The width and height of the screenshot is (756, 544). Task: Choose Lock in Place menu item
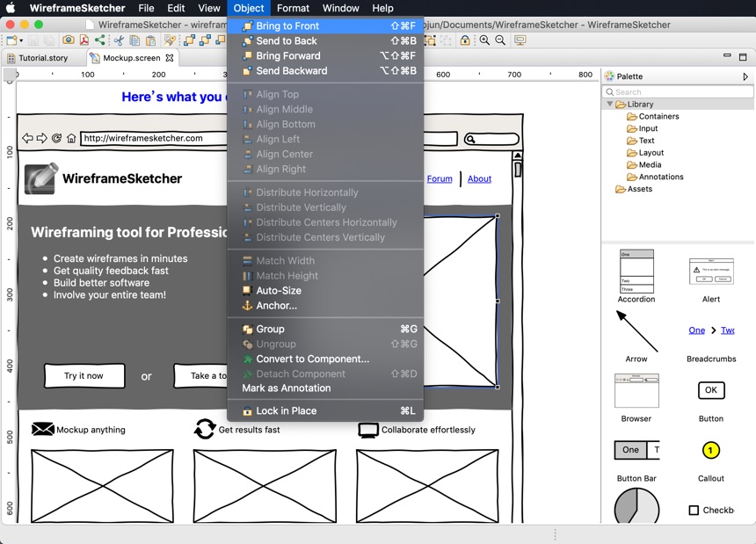coord(325,411)
